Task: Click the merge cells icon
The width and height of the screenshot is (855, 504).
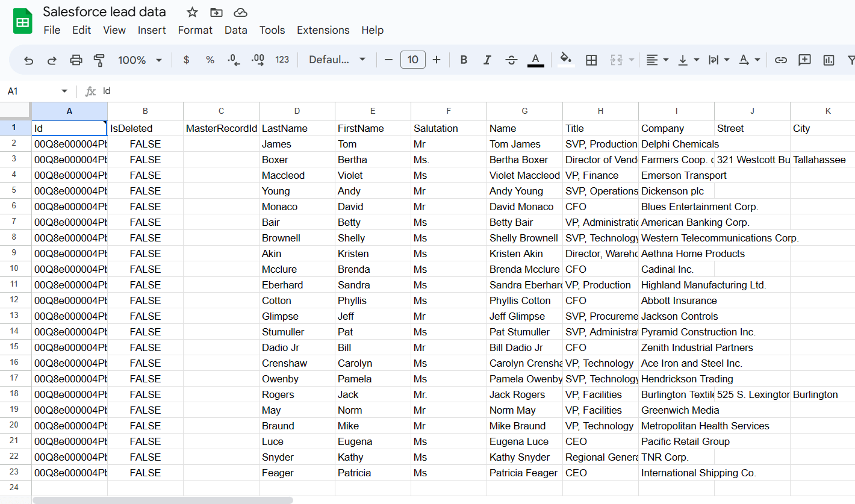Action: coord(616,60)
